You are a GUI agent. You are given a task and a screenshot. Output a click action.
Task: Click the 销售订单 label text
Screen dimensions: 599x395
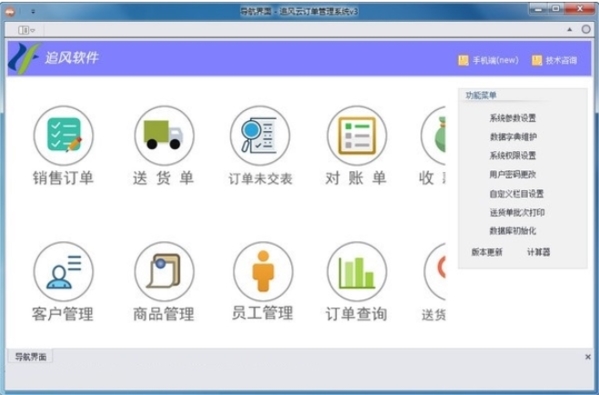[x=63, y=178]
